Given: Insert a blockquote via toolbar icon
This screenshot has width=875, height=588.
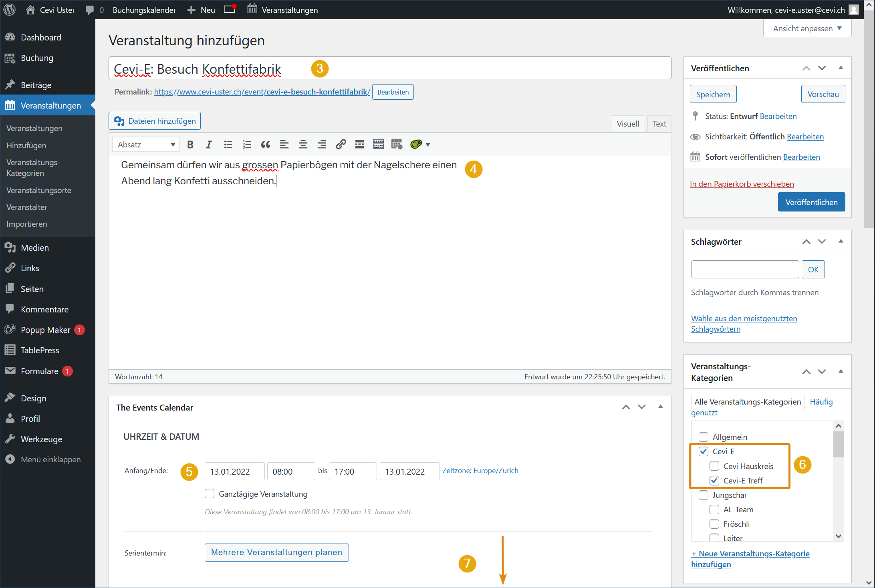Looking at the screenshot, I should (x=265, y=145).
